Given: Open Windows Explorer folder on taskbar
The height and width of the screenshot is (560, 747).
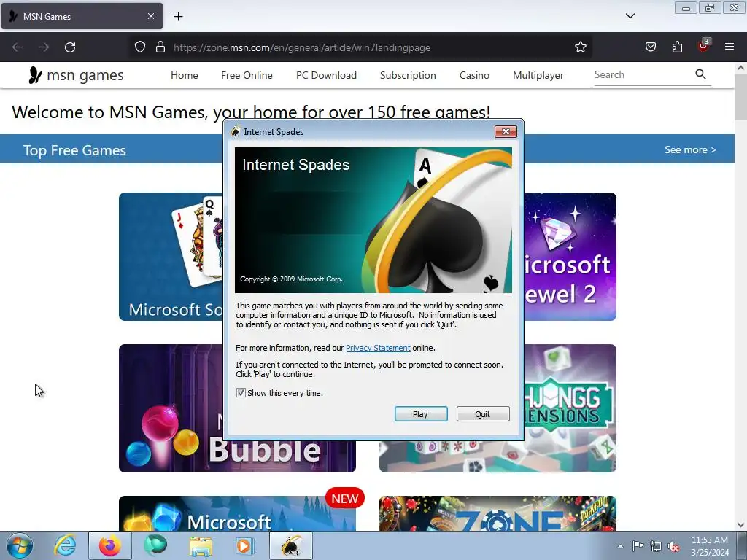Looking at the screenshot, I should coord(201,545).
